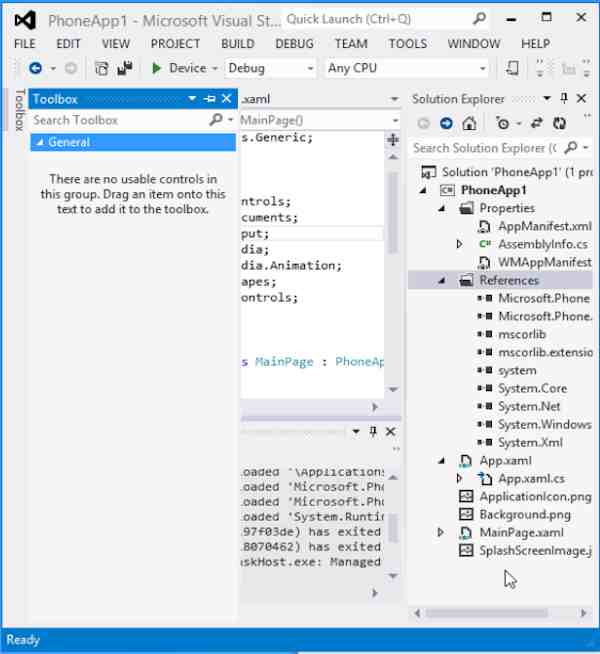
Task: Collapse the App.xaml node
Action: click(x=442, y=461)
